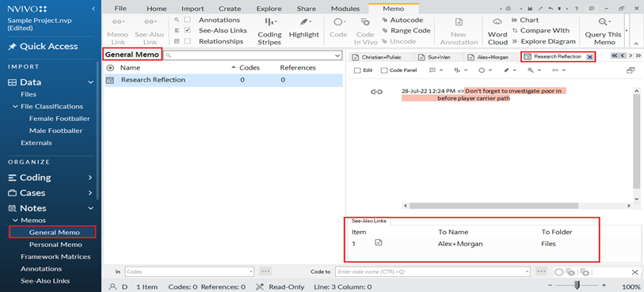Click the save icon in title bar
The width and height of the screenshot is (644, 292).
(x=531, y=8)
